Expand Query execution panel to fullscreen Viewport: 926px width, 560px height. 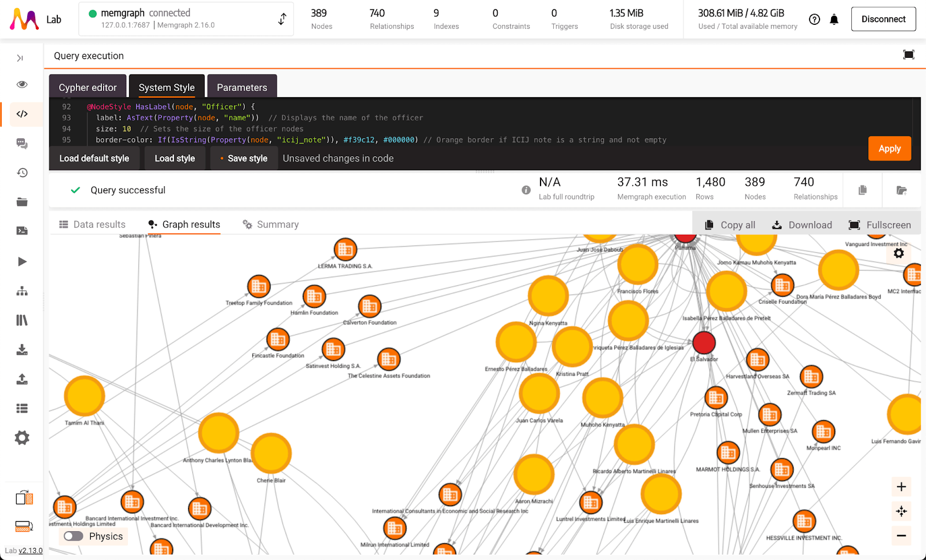(908, 55)
